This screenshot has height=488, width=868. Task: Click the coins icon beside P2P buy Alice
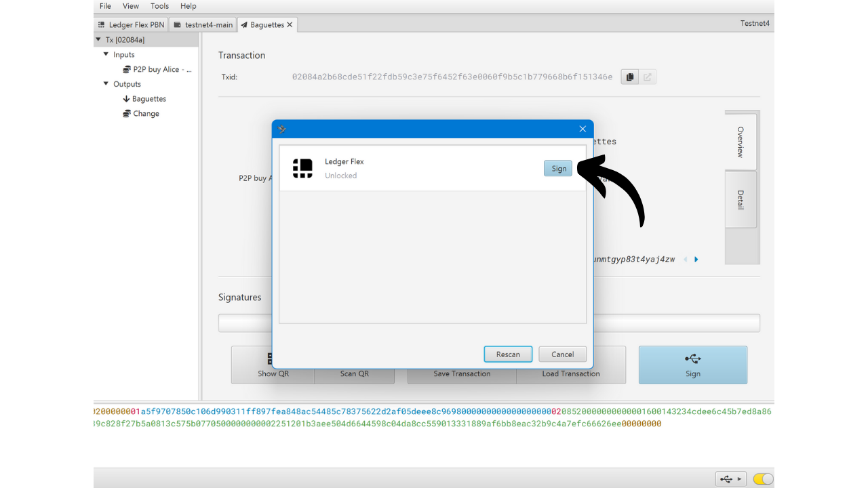pyautogui.click(x=127, y=69)
